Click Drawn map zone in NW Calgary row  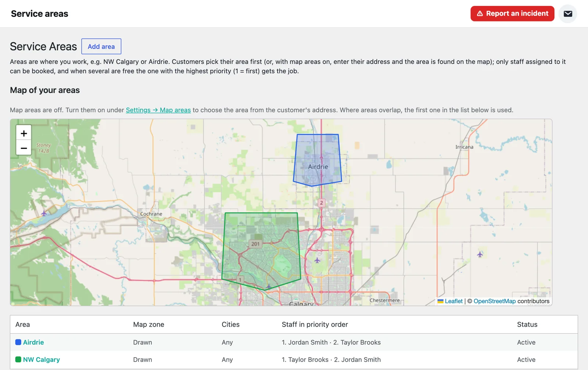(143, 359)
